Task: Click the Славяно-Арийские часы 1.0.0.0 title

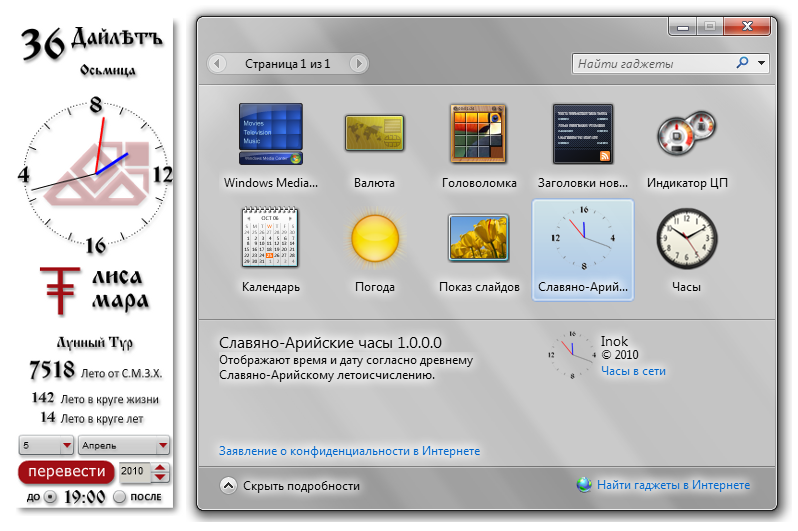Action: tap(330, 343)
